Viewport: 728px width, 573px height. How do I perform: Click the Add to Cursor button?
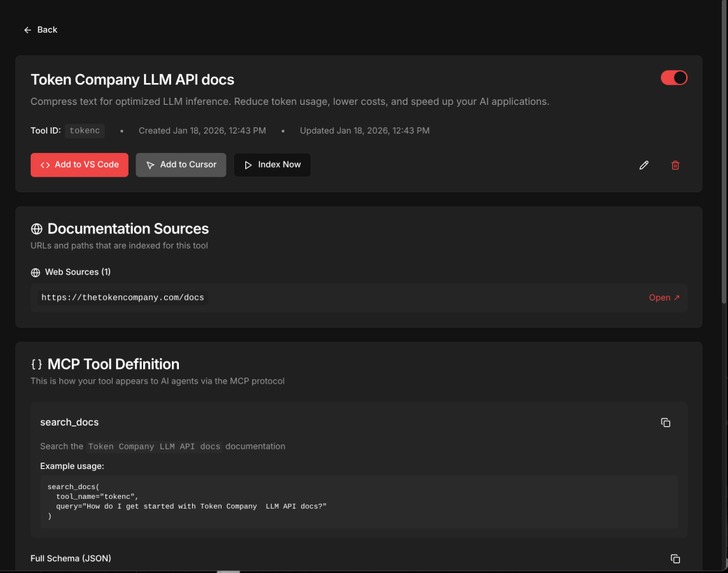(x=181, y=165)
